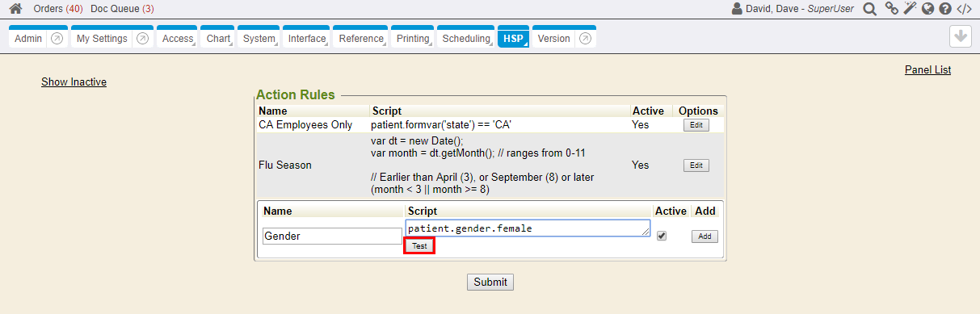Expand the Scheduling dropdown tab
This screenshot has height=314, width=980.
coord(466,37)
